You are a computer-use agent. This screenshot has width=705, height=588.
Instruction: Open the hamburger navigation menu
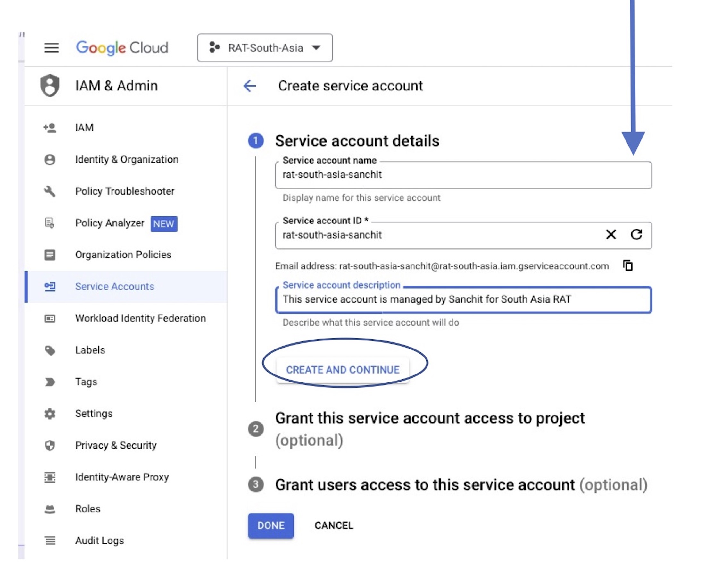coord(51,48)
